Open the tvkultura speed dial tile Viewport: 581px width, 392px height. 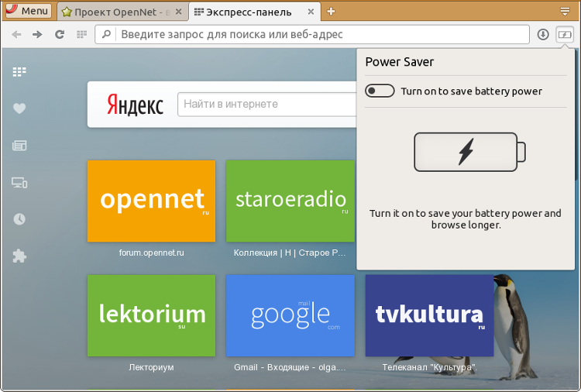coord(429,315)
